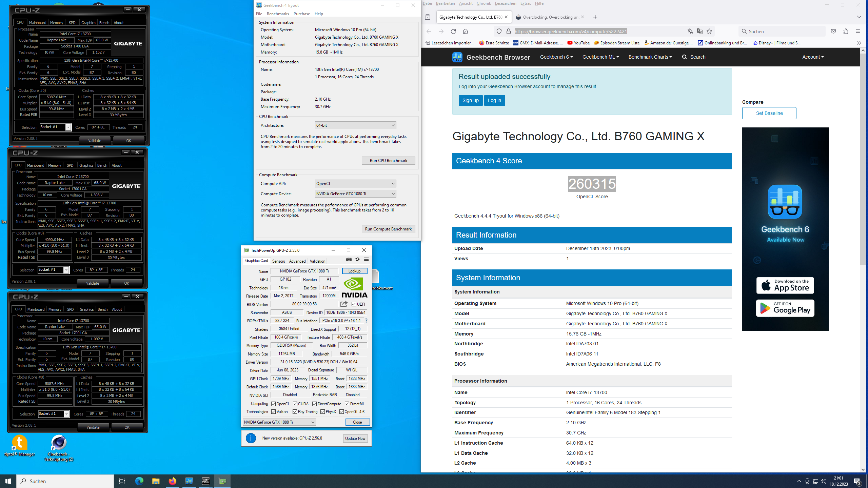Switch to the Sensors tab in GPU-Z
868x488 pixels.
pos(278,261)
